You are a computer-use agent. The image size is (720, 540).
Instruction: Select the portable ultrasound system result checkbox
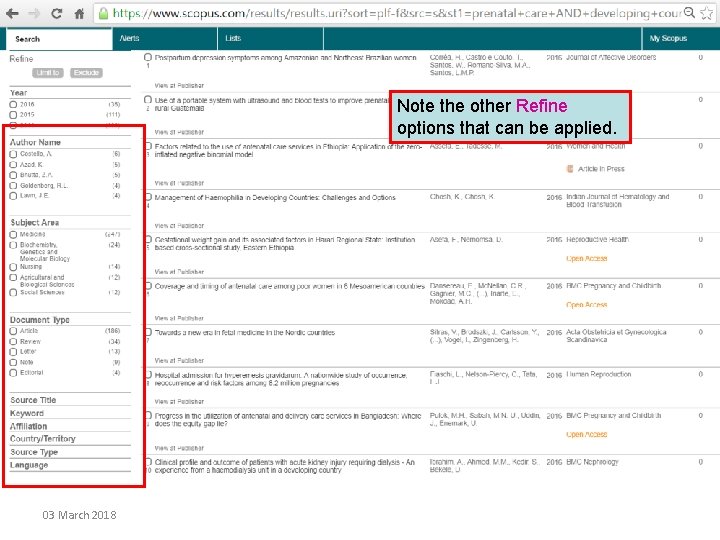(148, 100)
